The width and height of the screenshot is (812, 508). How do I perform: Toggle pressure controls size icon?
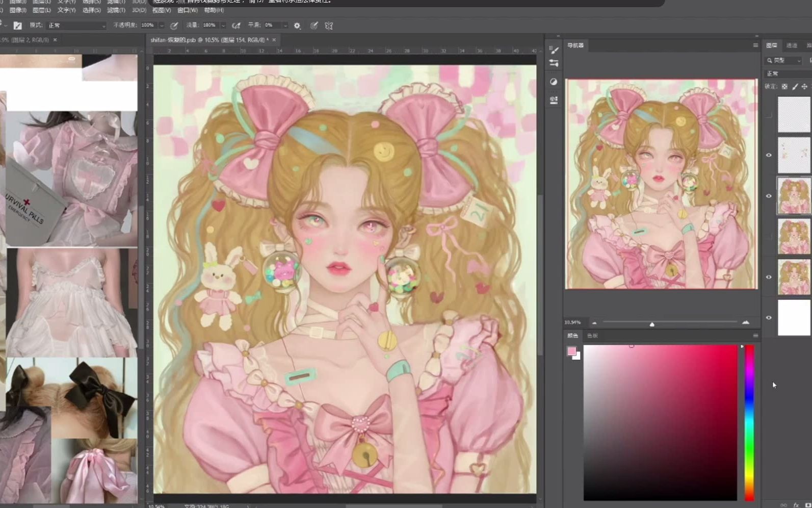tap(314, 26)
